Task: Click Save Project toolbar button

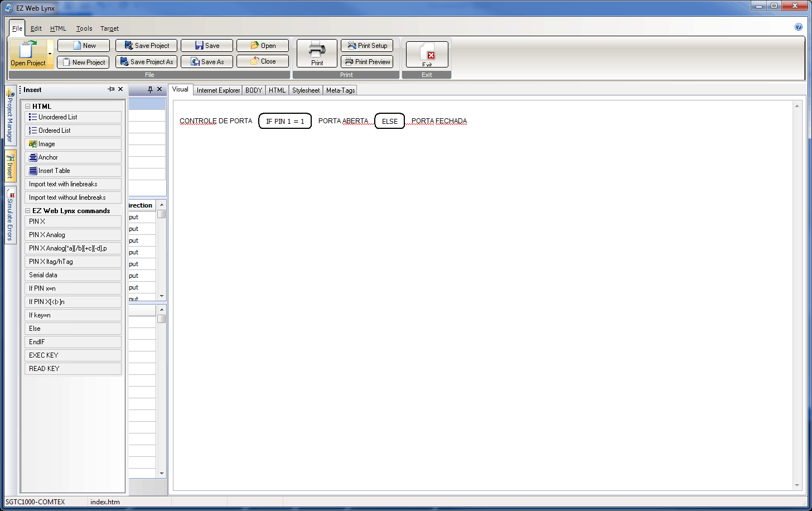Action: [146, 46]
